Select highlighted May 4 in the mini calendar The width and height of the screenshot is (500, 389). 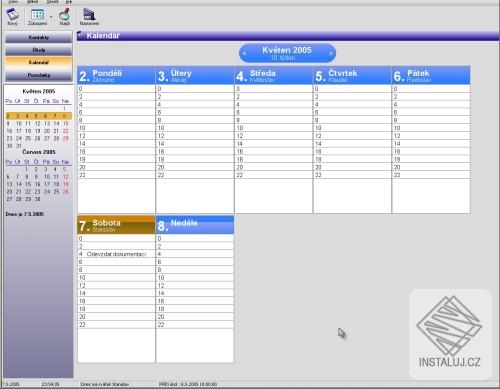(27, 116)
